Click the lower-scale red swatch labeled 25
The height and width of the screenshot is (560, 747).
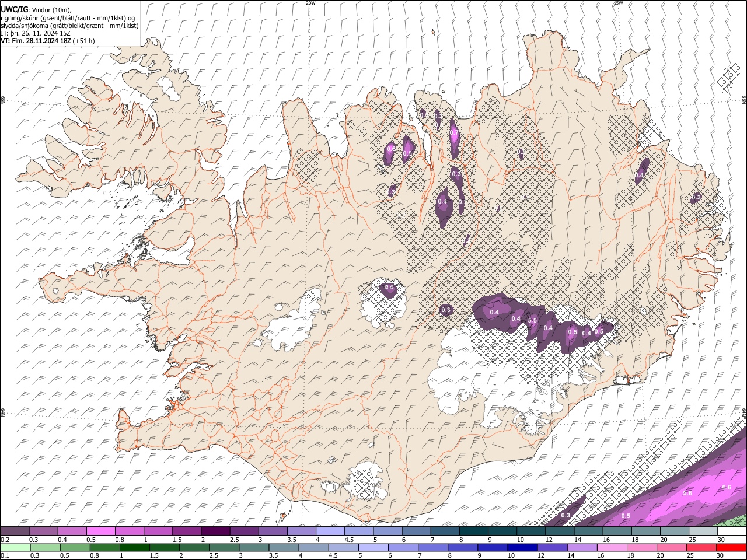pyautogui.click(x=702, y=548)
